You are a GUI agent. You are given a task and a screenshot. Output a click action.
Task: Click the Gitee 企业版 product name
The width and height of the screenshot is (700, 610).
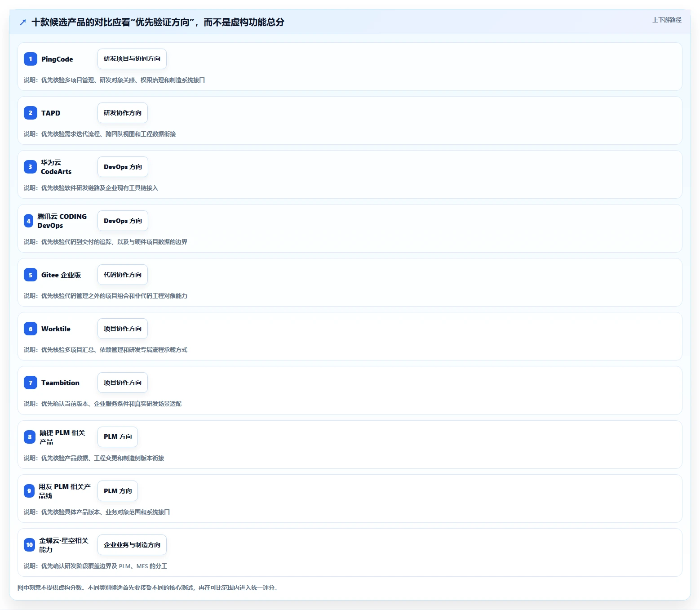point(61,275)
